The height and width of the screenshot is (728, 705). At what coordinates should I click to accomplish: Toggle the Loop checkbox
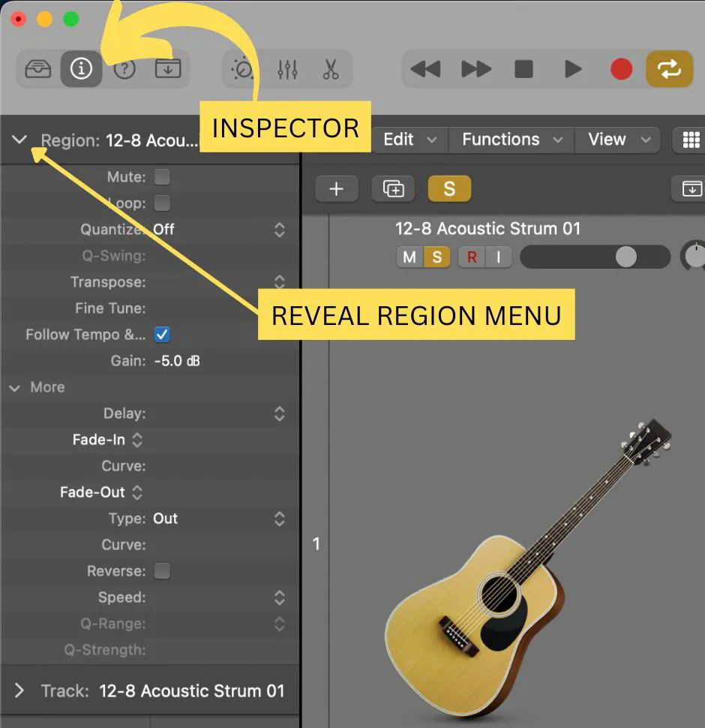162,203
